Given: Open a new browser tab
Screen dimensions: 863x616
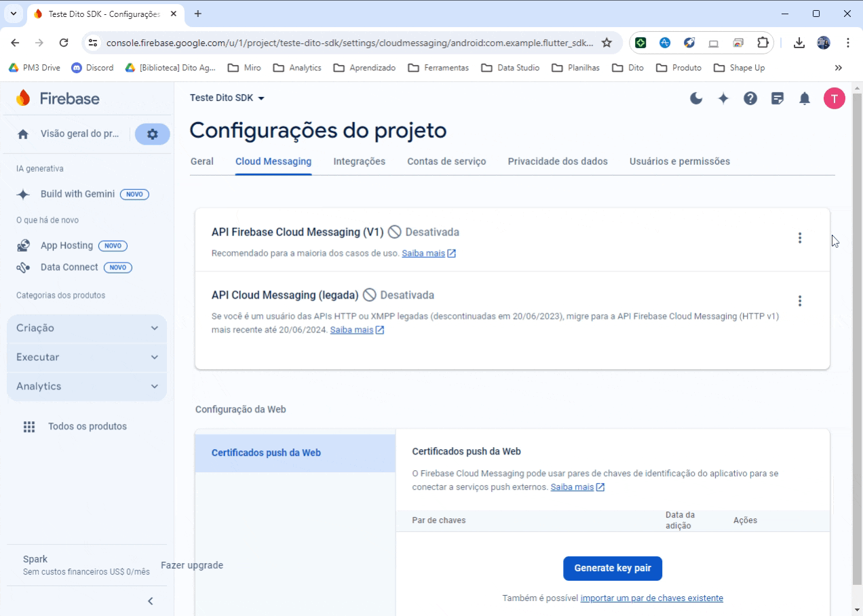Looking at the screenshot, I should [198, 14].
